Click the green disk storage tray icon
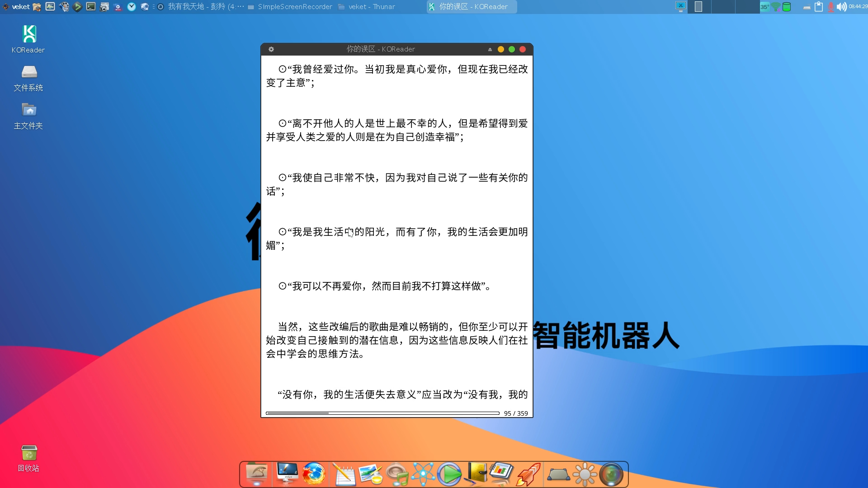The image size is (868, 488). coord(787,7)
